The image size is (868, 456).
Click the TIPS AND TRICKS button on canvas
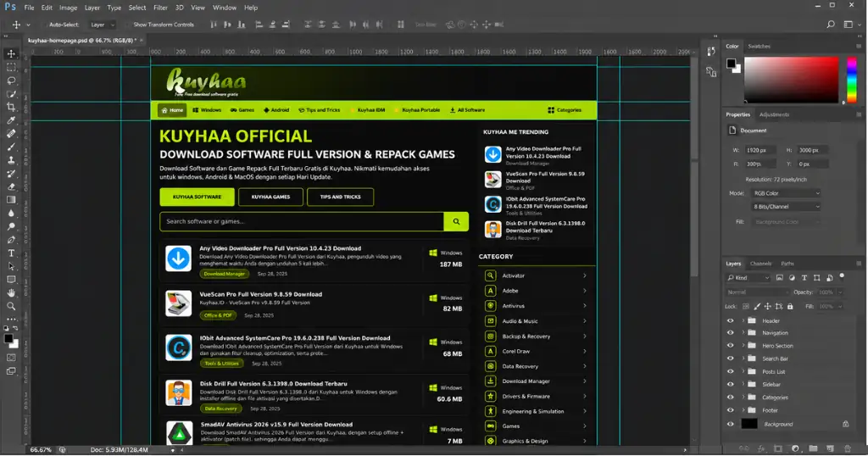pos(341,197)
